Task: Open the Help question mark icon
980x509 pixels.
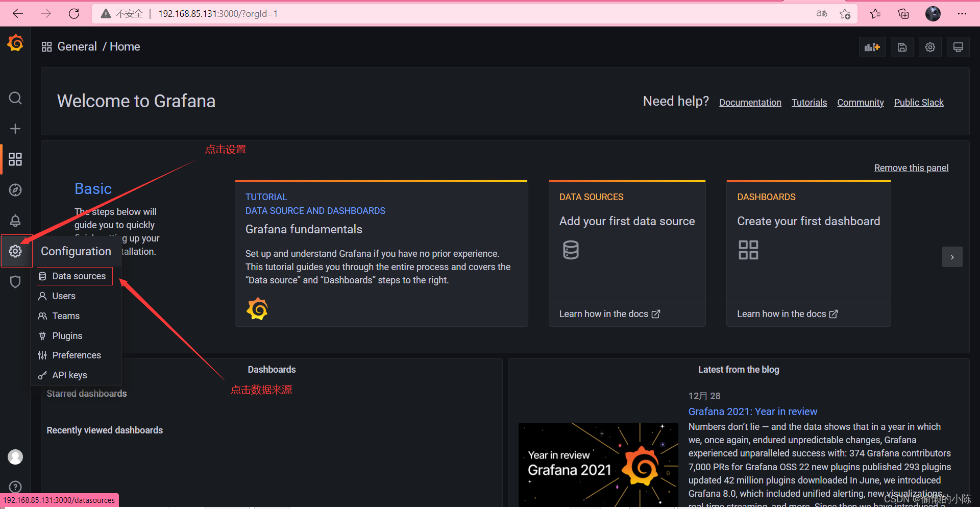Action: point(15,487)
